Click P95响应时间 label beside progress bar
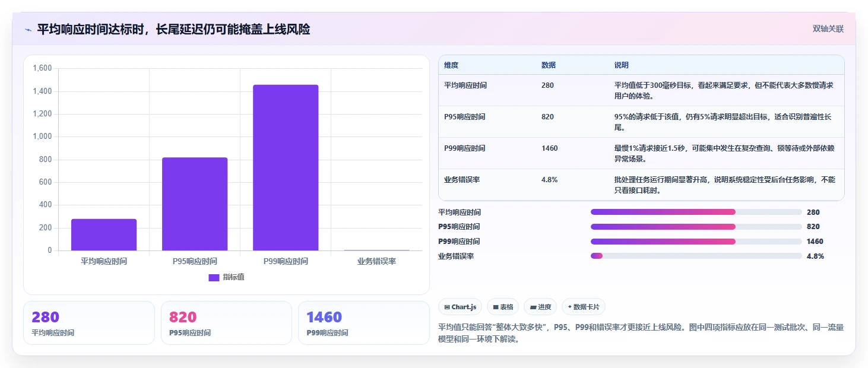Viewport: 868px width, 368px height. click(x=459, y=227)
